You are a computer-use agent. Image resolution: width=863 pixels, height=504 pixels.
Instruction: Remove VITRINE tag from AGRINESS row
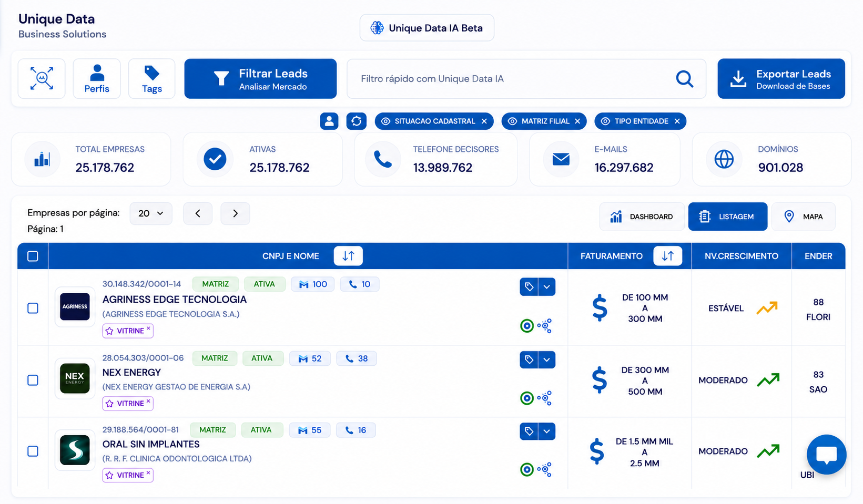[x=148, y=328]
